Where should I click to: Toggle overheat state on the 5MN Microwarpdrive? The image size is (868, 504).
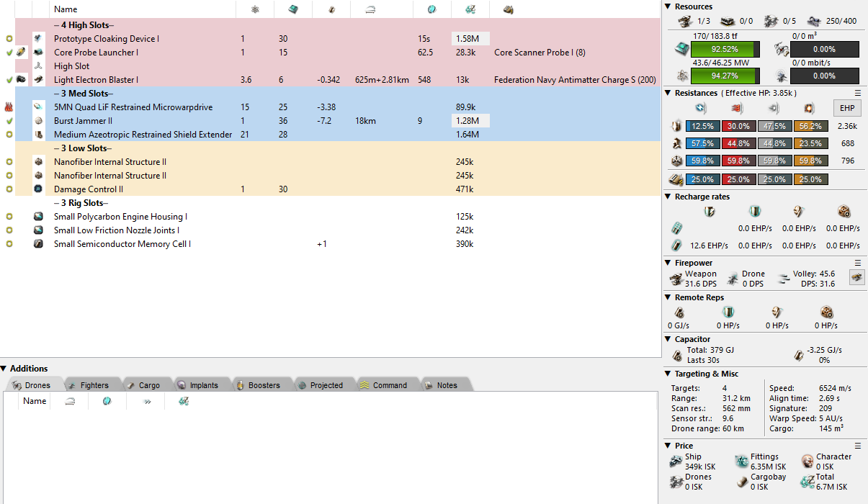(x=9, y=107)
